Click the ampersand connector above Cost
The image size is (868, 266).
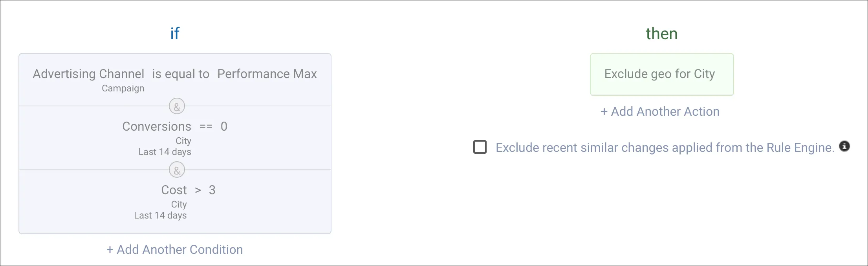click(x=177, y=170)
